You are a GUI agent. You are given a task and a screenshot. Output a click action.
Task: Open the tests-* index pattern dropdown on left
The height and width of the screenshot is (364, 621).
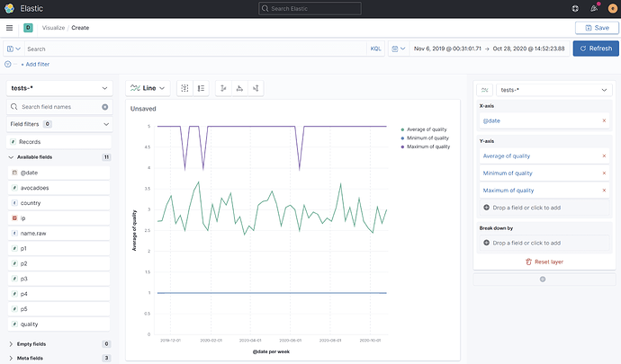click(x=58, y=88)
